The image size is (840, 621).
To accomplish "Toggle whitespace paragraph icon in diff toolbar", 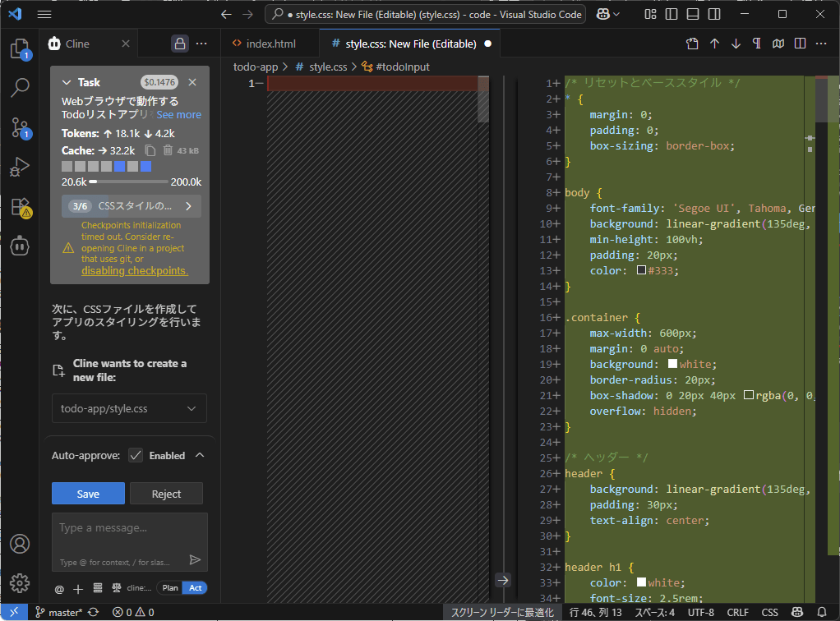I will click(757, 44).
